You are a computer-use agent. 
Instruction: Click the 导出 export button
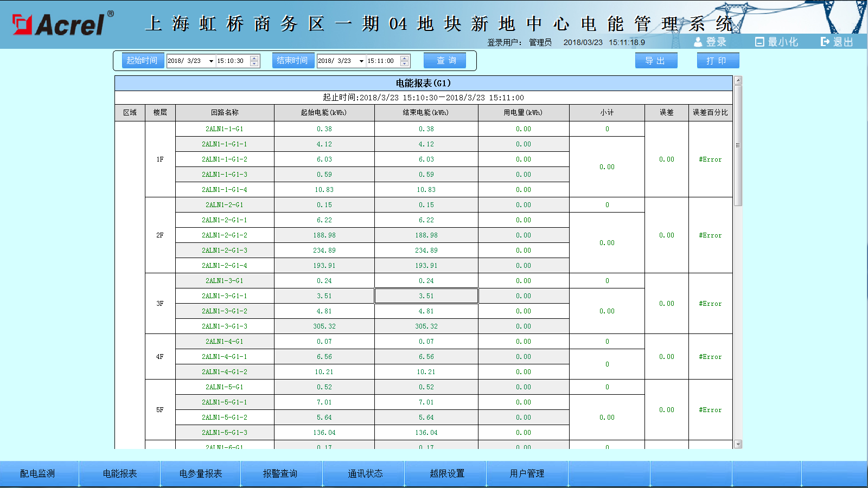click(x=656, y=61)
